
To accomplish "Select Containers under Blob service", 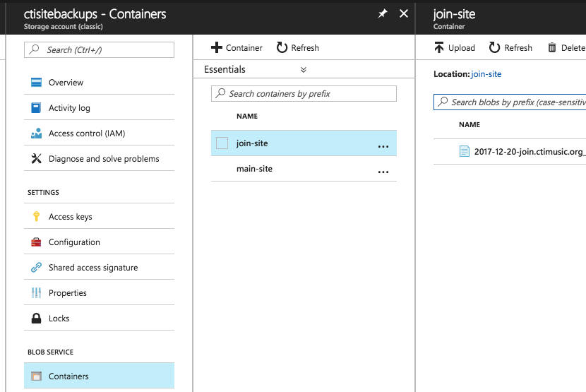I will tap(99, 376).
